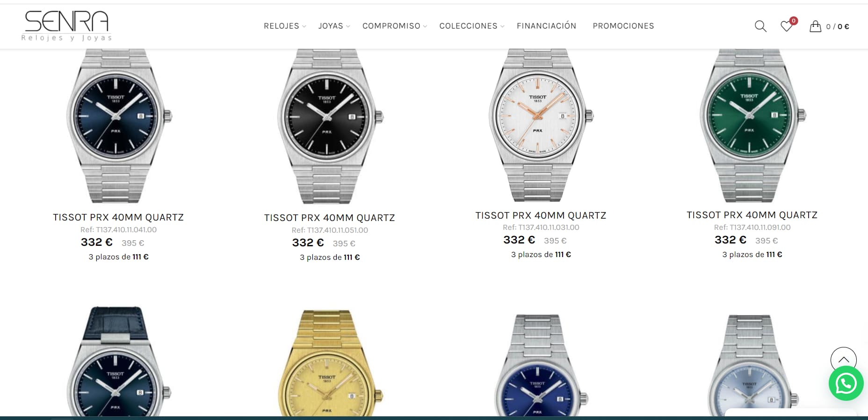View the white dial rose gold PRX image
Viewport: 868px width, 420px height.
[541, 125]
